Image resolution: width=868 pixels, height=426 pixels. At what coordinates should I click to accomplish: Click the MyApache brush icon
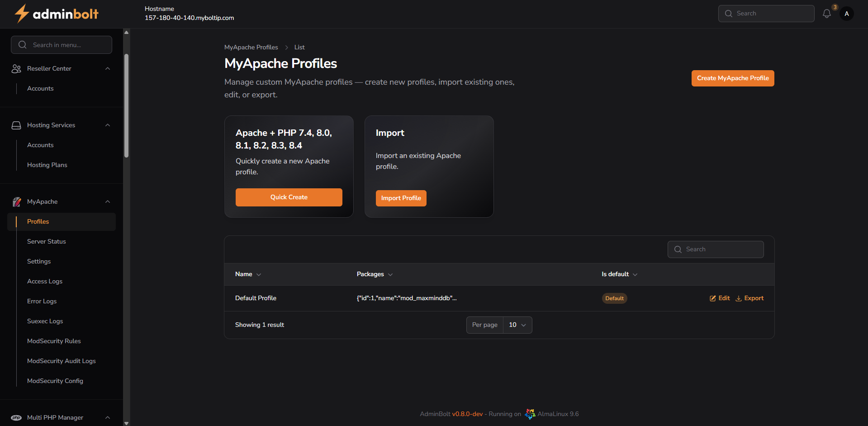tap(17, 201)
